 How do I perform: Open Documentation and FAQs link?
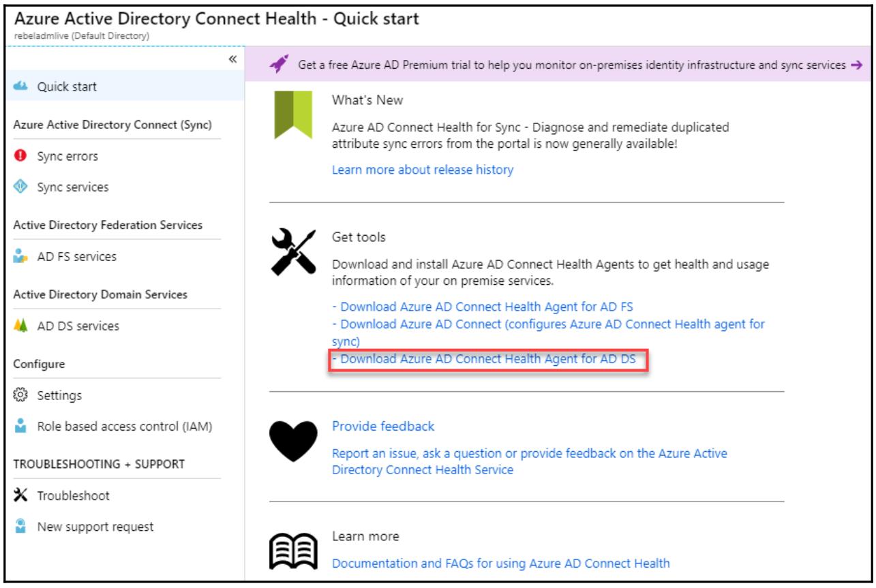(x=500, y=563)
